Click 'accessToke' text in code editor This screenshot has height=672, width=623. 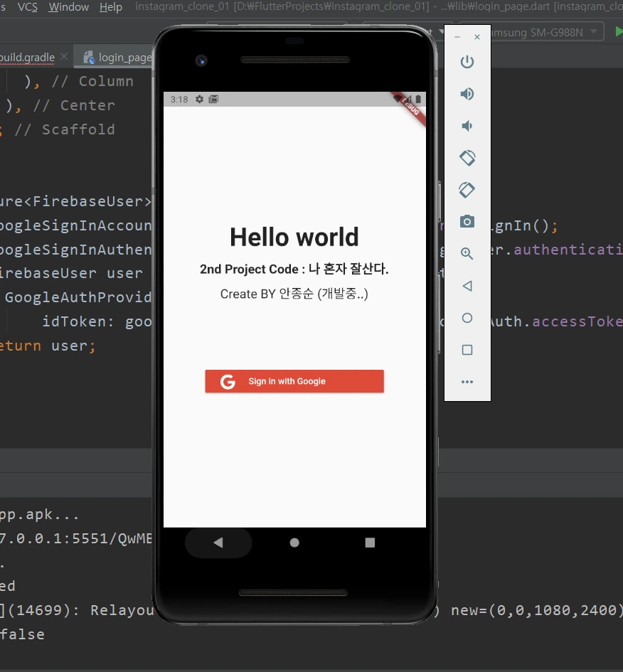577,321
